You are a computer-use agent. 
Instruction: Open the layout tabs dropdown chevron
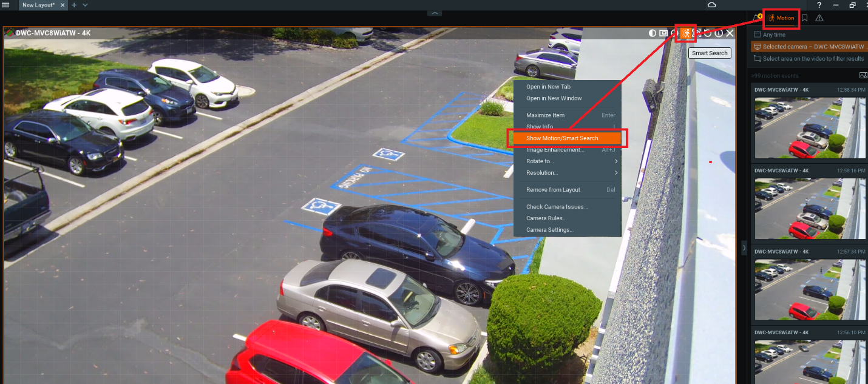[x=85, y=5]
